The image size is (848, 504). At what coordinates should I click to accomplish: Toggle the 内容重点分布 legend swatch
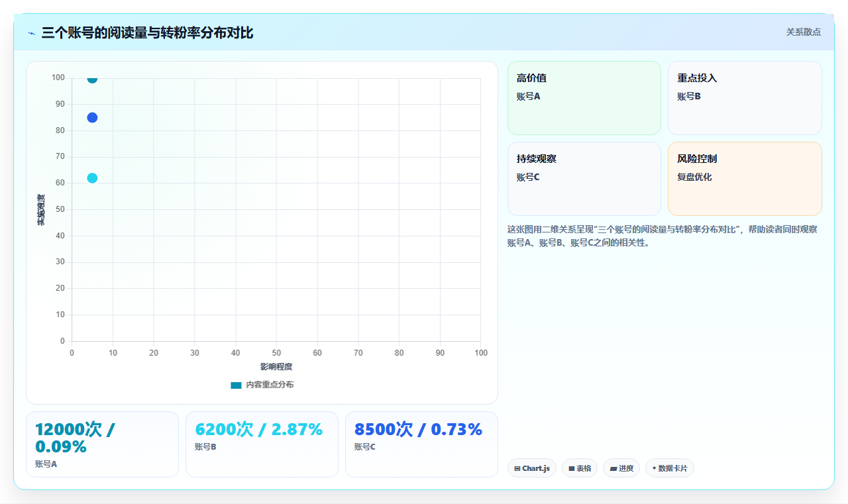point(236,385)
